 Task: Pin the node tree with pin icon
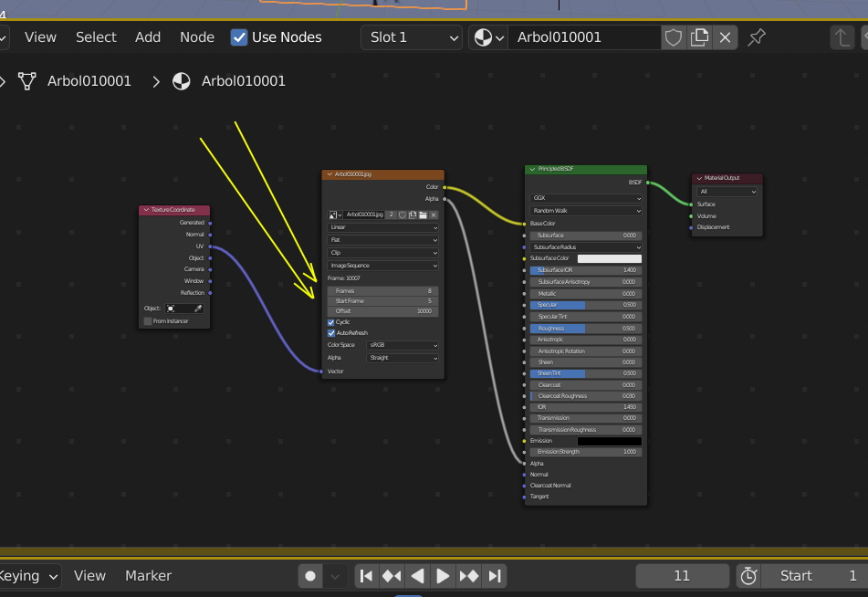coord(756,37)
